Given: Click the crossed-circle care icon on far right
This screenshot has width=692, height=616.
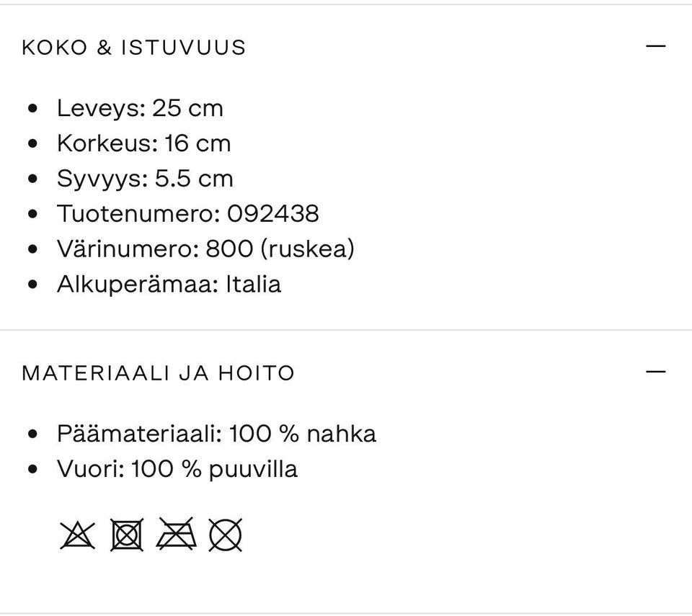Looking at the screenshot, I should 226,535.
